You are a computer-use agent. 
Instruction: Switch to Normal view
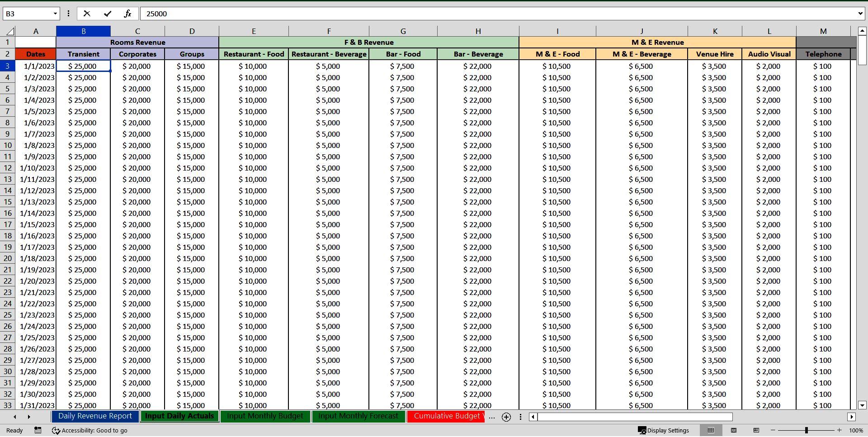pyautogui.click(x=711, y=430)
